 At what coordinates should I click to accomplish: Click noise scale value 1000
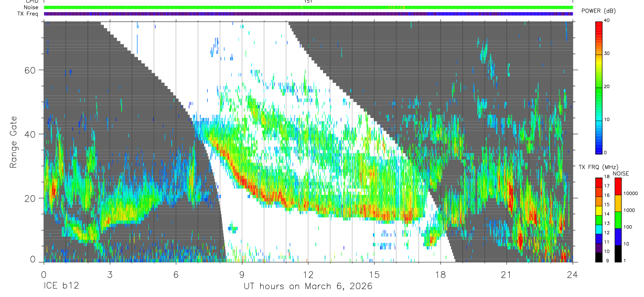tap(629, 210)
